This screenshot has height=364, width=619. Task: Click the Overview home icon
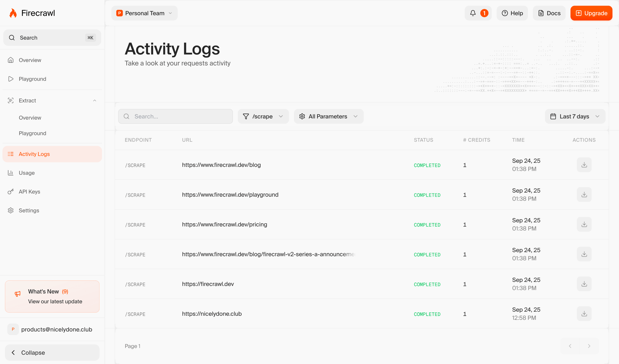point(11,60)
